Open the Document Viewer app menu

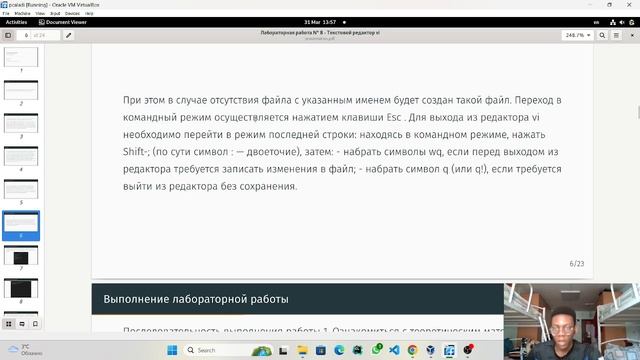coord(62,22)
